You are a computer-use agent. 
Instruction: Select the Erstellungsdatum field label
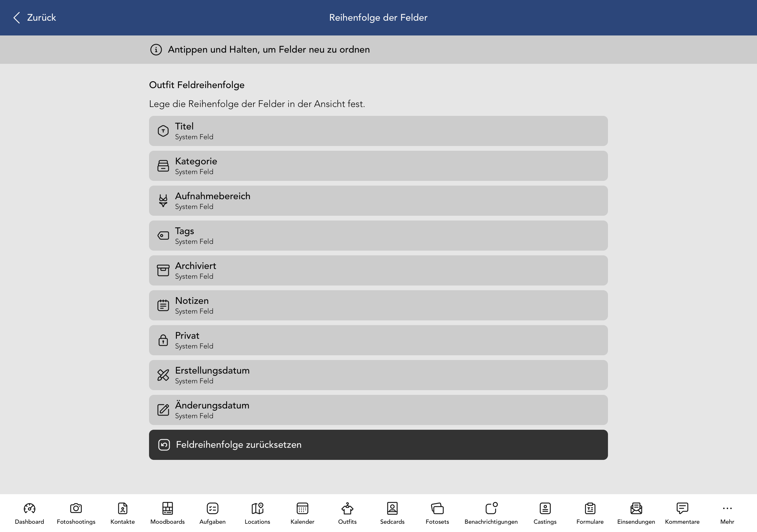[x=212, y=371]
